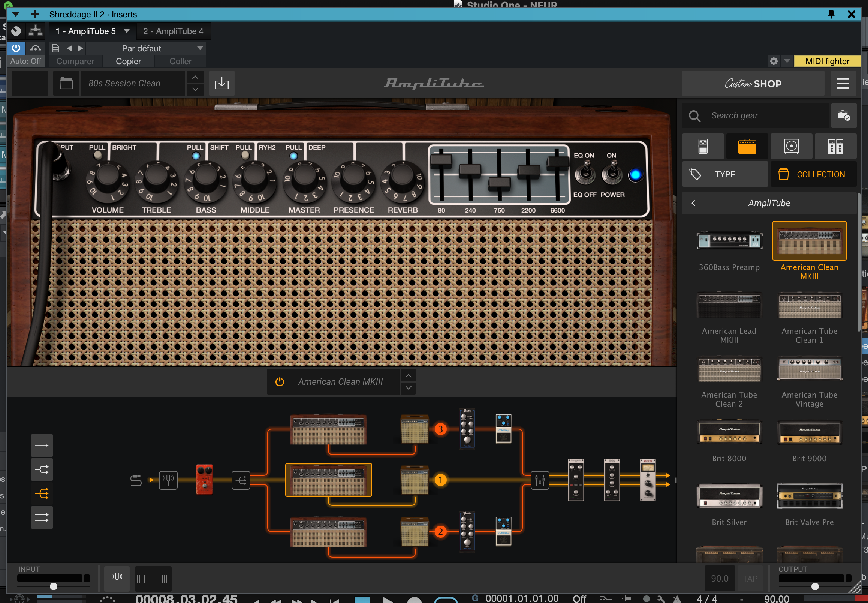Go back from AmpliTube collection list

[693, 203]
